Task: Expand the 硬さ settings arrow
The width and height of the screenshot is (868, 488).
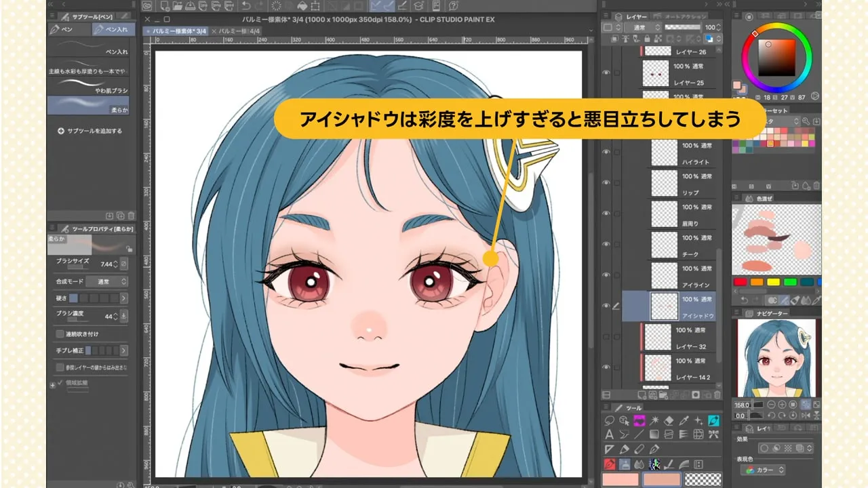Action: click(124, 298)
